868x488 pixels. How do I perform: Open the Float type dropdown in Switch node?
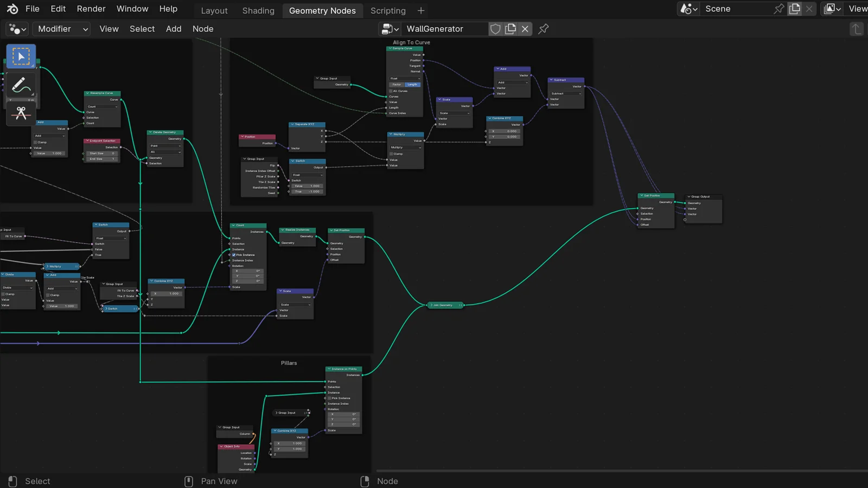pyautogui.click(x=307, y=175)
